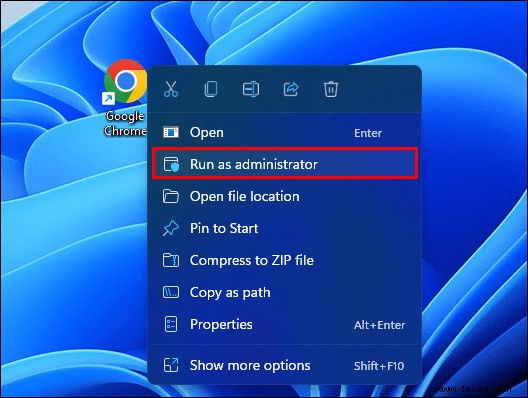Choose Open file location
This screenshot has height=398, width=528.
(x=285, y=196)
